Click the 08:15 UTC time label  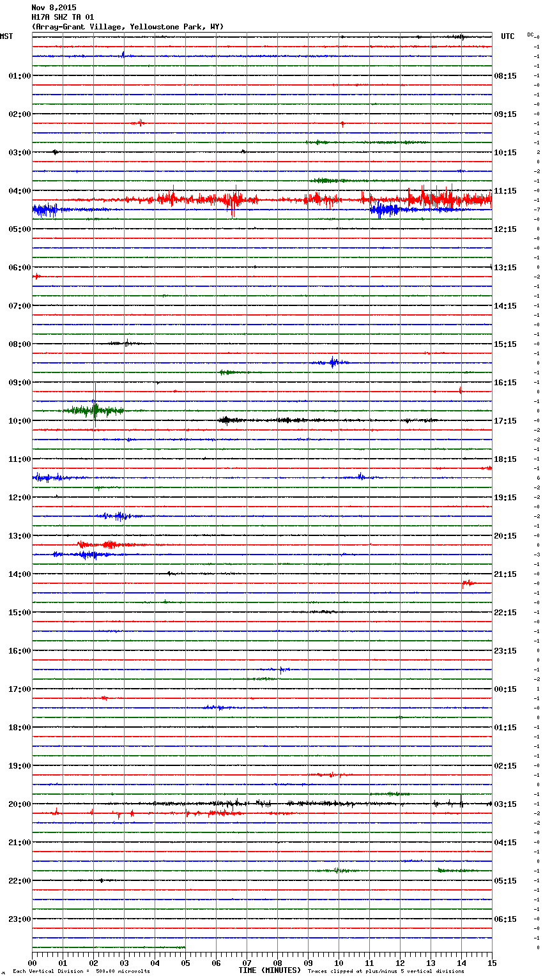point(505,76)
